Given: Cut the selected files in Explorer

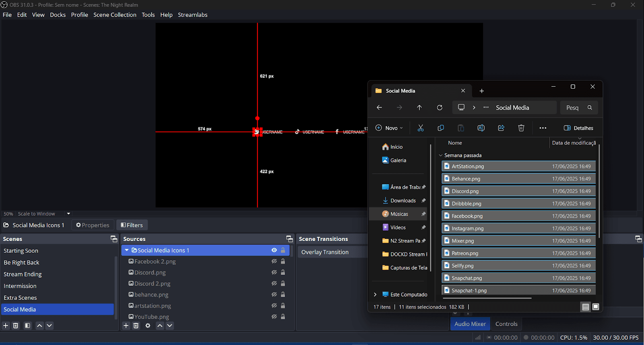Looking at the screenshot, I should coord(421,128).
